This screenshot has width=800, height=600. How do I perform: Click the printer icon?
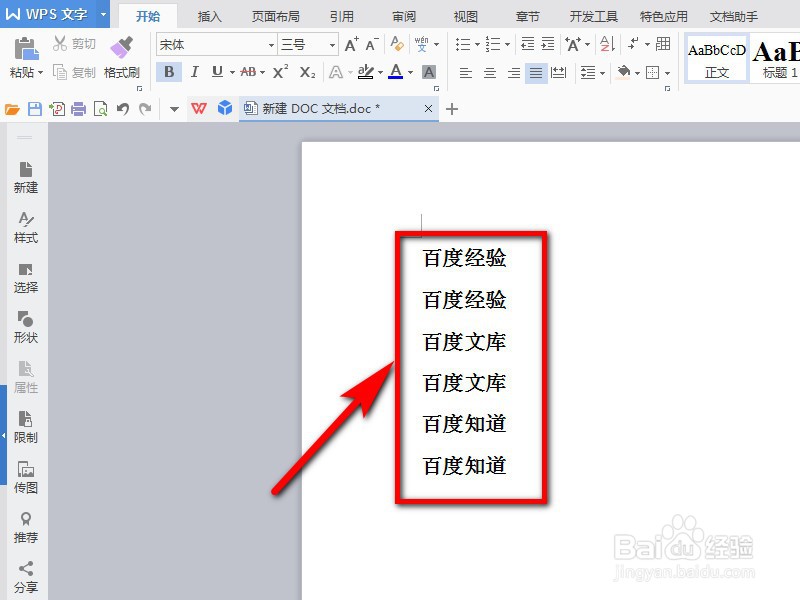79,109
